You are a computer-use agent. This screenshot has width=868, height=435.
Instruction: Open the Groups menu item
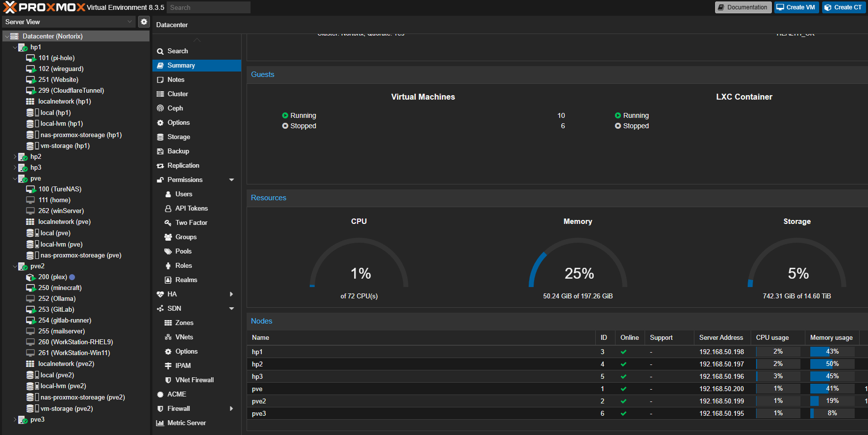[x=197, y=237]
